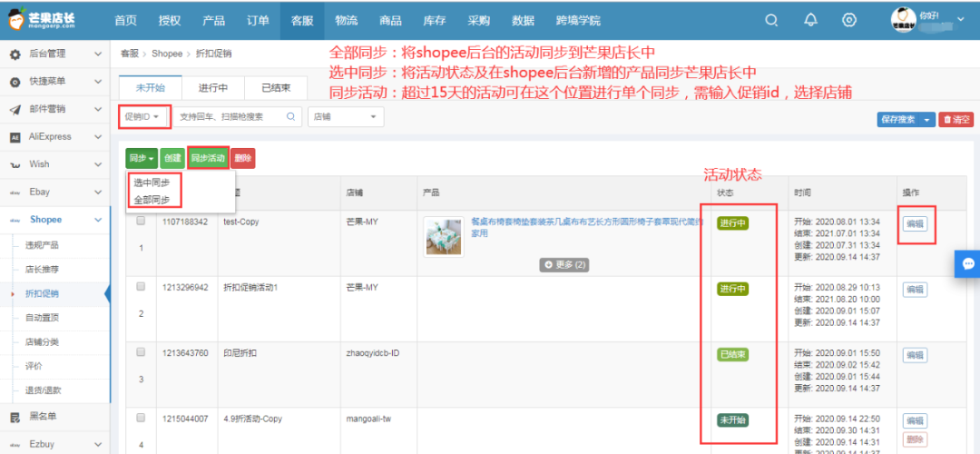This screenshot has height=454, width=980.
Task: Open the 促销ID filter dropdown
Action: [x=144, y=117]
